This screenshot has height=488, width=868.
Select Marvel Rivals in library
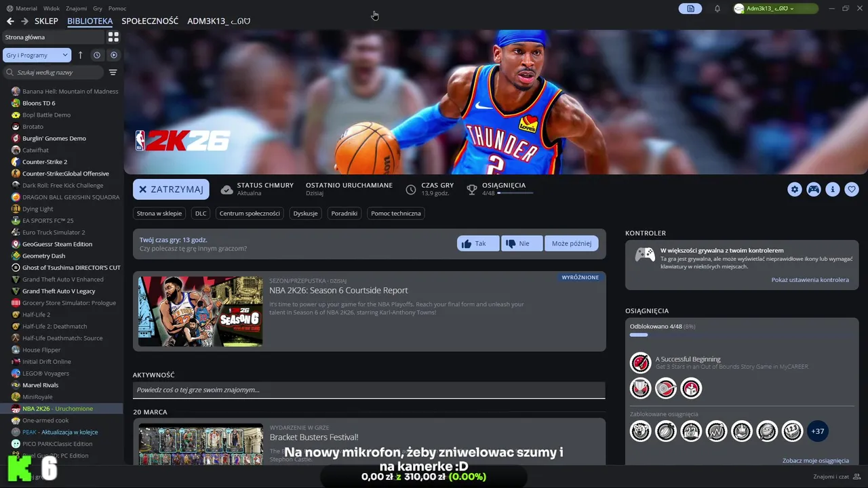pyautogui.click(x=40, y=385)
